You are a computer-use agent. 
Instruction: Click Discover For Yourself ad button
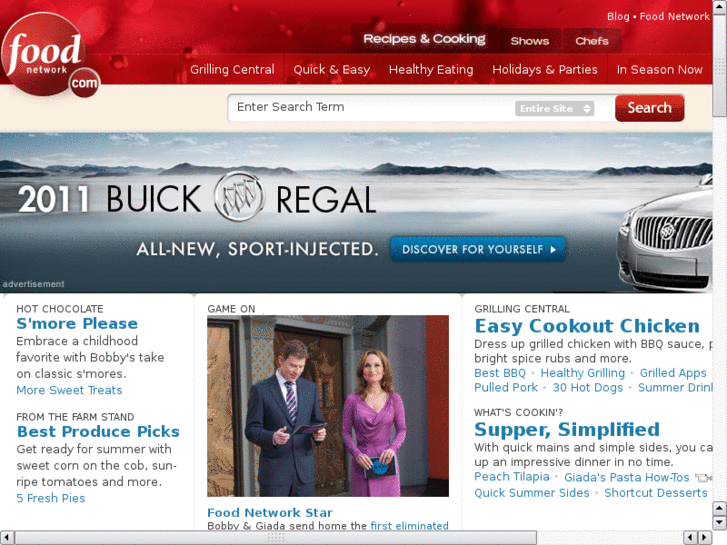pyautogui.click(x=478, y=250)
